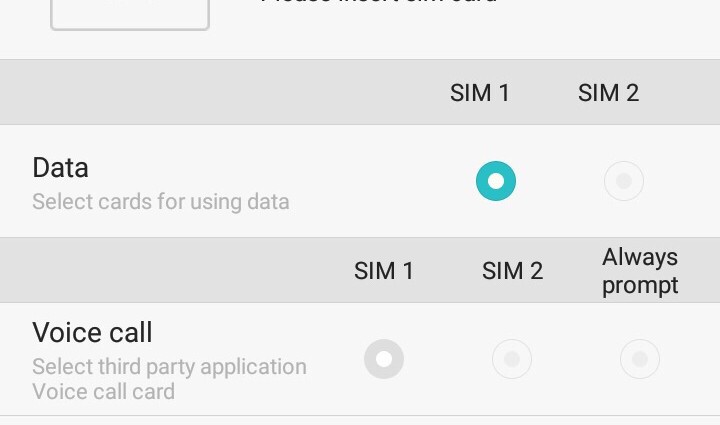The image size is (720, 425).
Task: Choose SIM 1 radio for Voice call
Action: point(384,359)
